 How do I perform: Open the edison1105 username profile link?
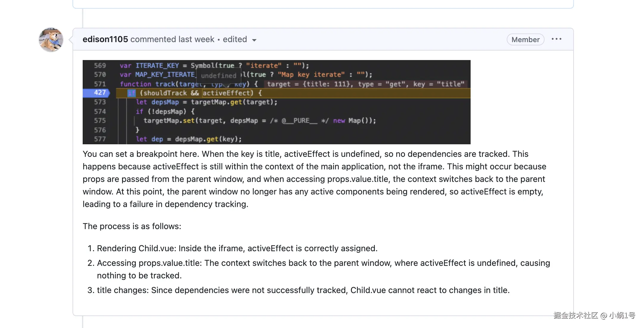pos(105,39)
